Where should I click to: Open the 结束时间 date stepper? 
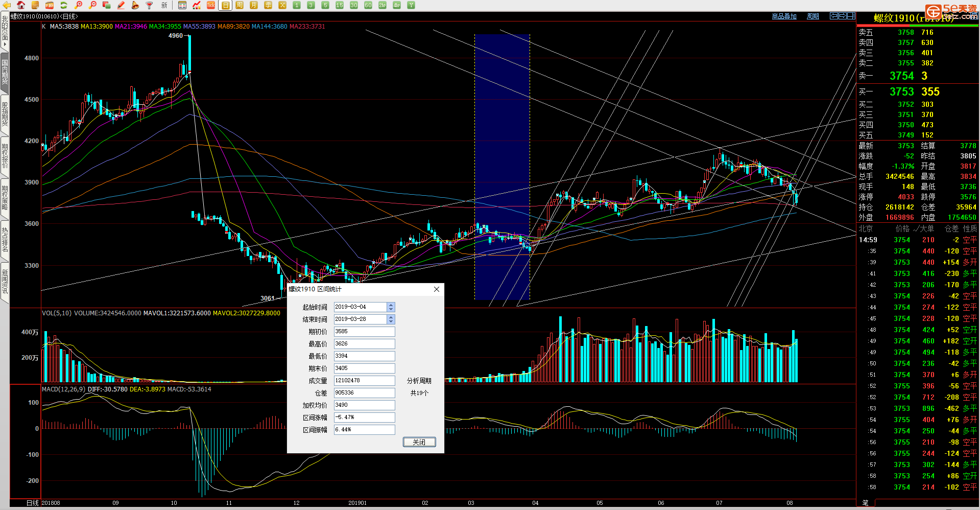(x=391, y=319)
